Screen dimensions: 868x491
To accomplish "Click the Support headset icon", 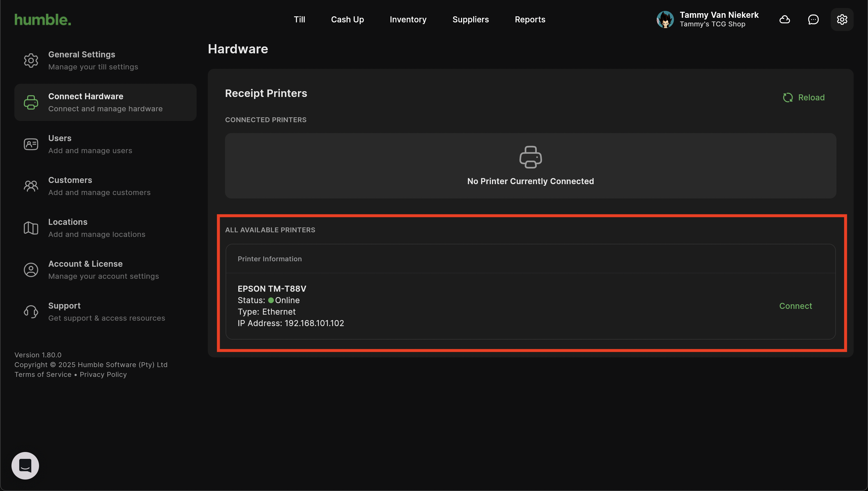I will pyautogui.click(x=31, y=311).
